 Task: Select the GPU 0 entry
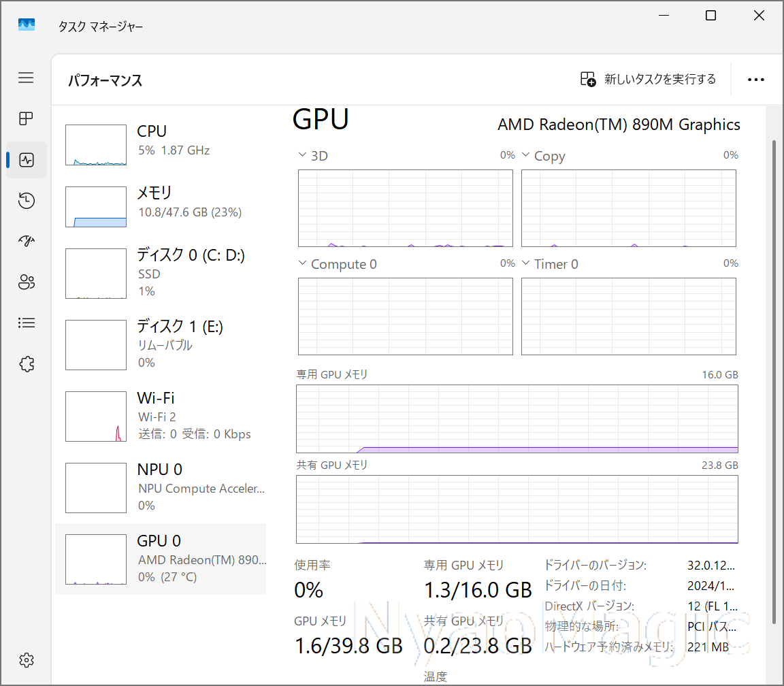point(161,559)
